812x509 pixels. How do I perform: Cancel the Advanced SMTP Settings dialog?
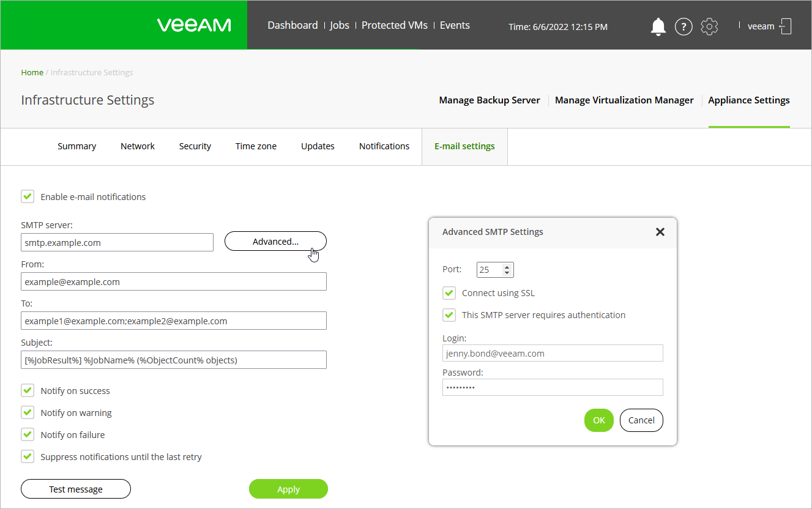click(641, 420)
